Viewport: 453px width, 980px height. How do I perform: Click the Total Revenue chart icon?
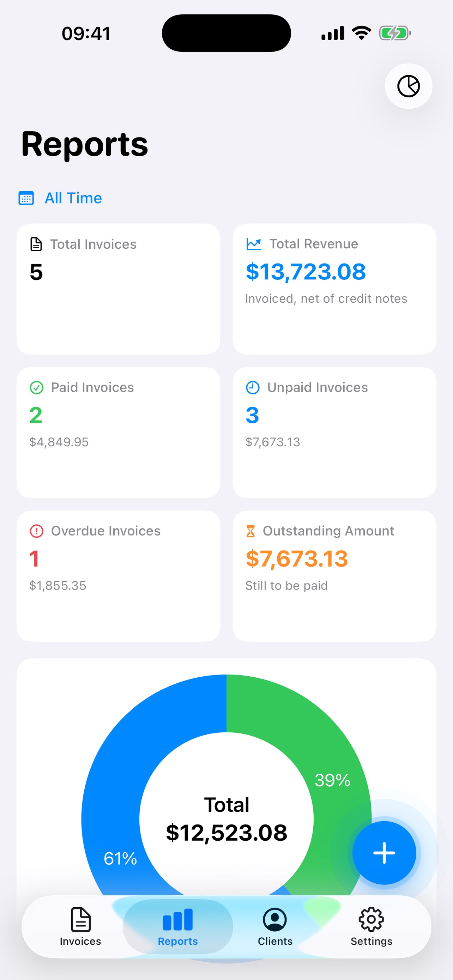tap(253, 244)
